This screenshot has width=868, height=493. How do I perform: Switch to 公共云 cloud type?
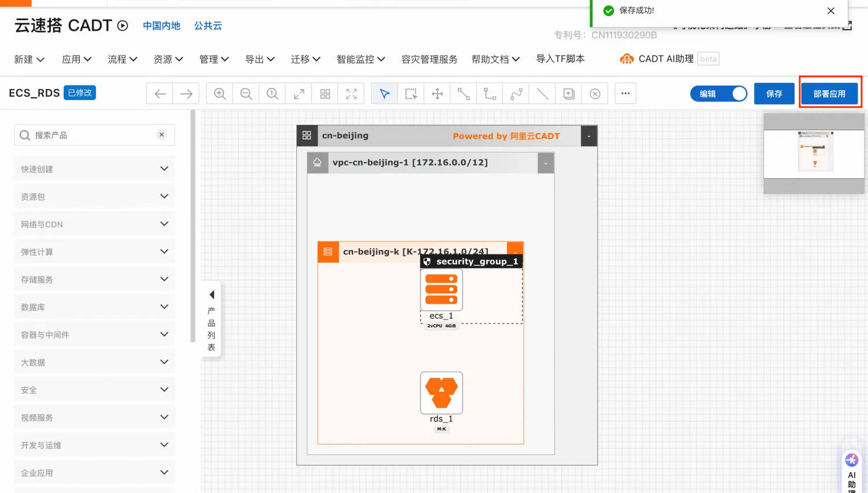tap(208, 25)
